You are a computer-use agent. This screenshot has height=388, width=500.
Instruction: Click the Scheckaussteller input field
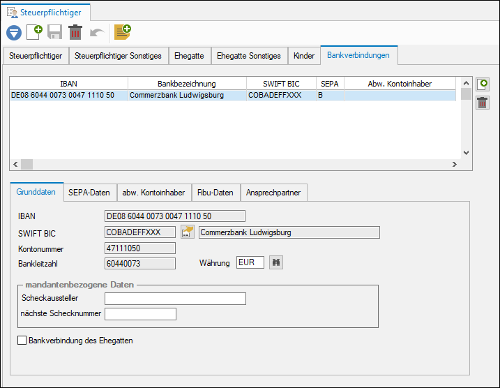(x=175, y=298)
